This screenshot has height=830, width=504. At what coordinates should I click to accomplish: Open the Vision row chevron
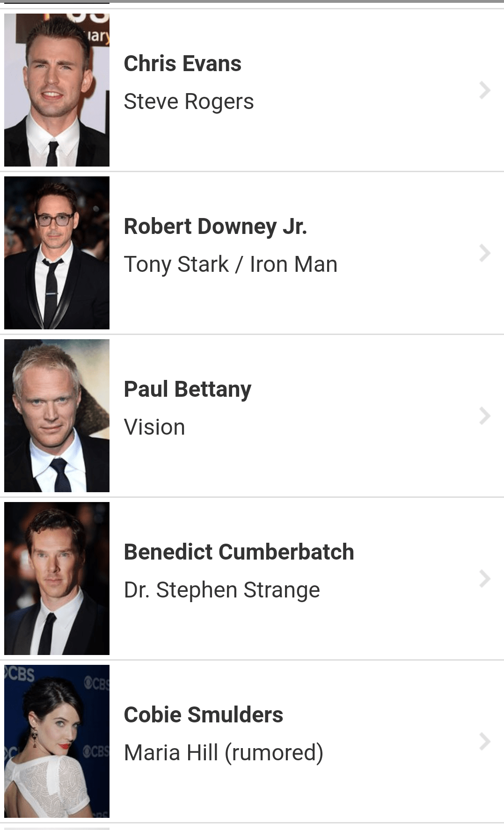pyautogui.click(x=484, y=415)
